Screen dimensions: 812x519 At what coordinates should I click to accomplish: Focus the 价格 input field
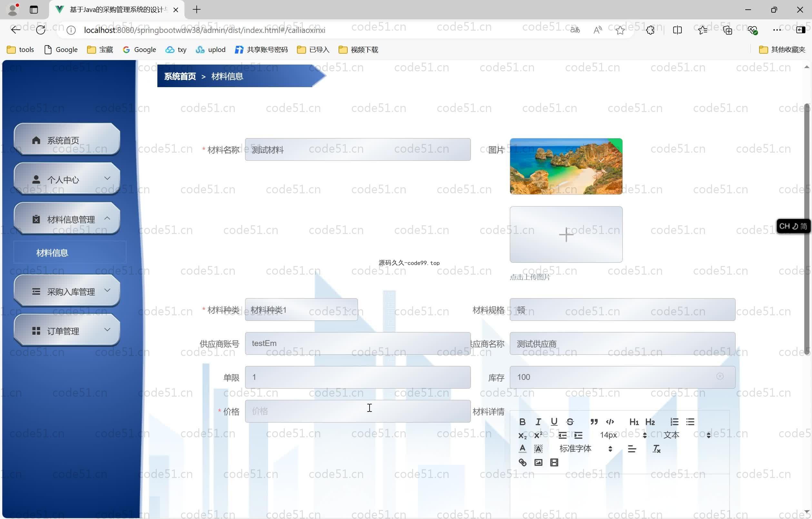pos(358,411)
